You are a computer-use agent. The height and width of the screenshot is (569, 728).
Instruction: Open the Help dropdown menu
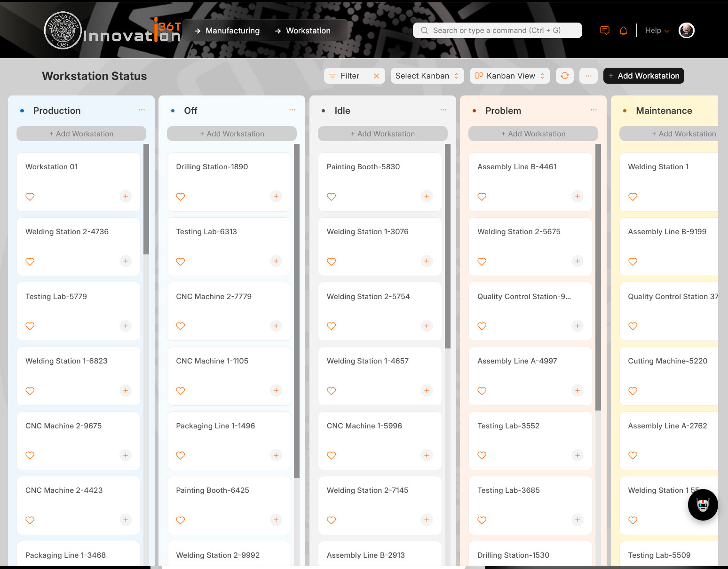coord(657,31)
